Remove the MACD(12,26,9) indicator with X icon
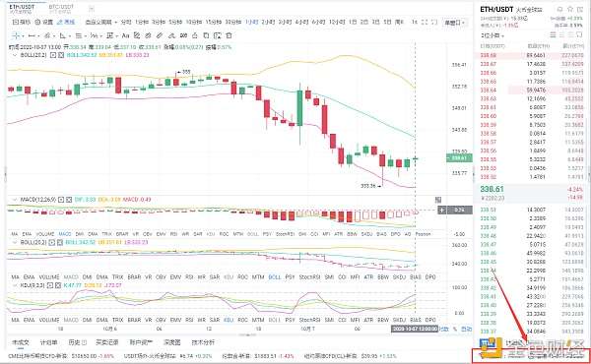This screenshot has height=364, width=591. (x=69, y=200)
